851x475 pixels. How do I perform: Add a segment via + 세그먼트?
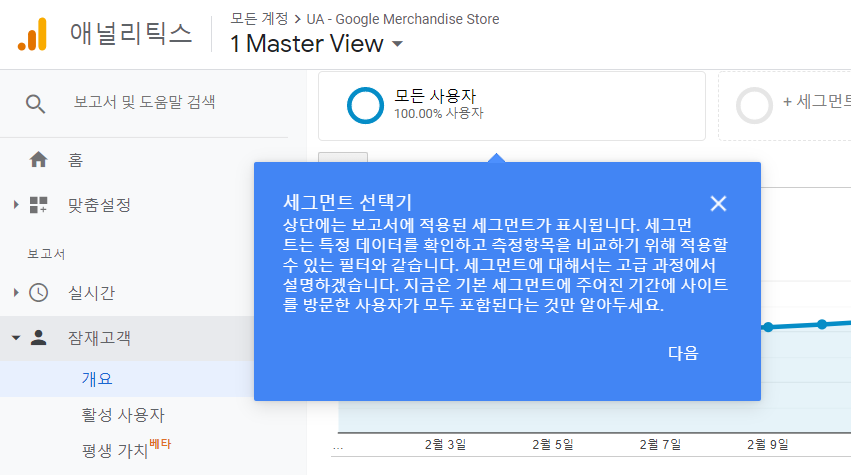coord(817,102)
